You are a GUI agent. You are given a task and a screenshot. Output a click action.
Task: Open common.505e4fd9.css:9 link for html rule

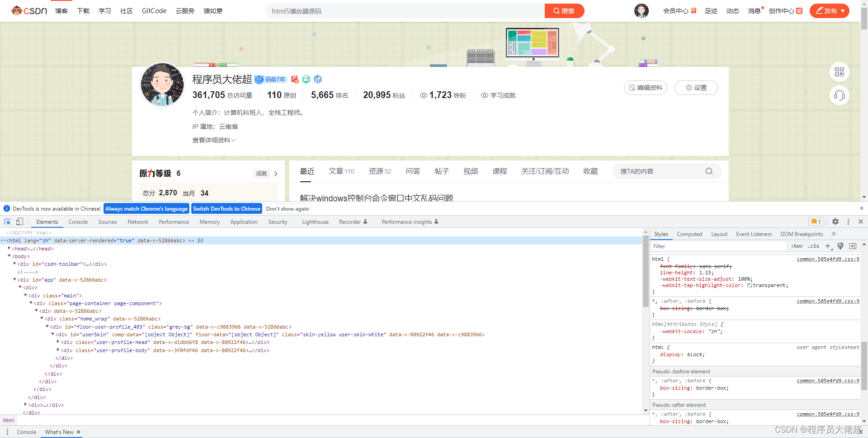pos(828,259)
